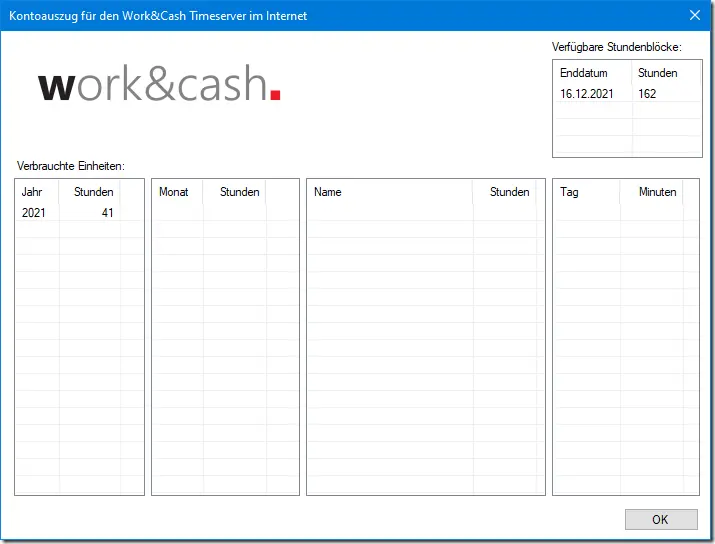Screen dimensions: 715x544
Task: Sort by Stunden header beside Name
Action: tap(505, 192)
